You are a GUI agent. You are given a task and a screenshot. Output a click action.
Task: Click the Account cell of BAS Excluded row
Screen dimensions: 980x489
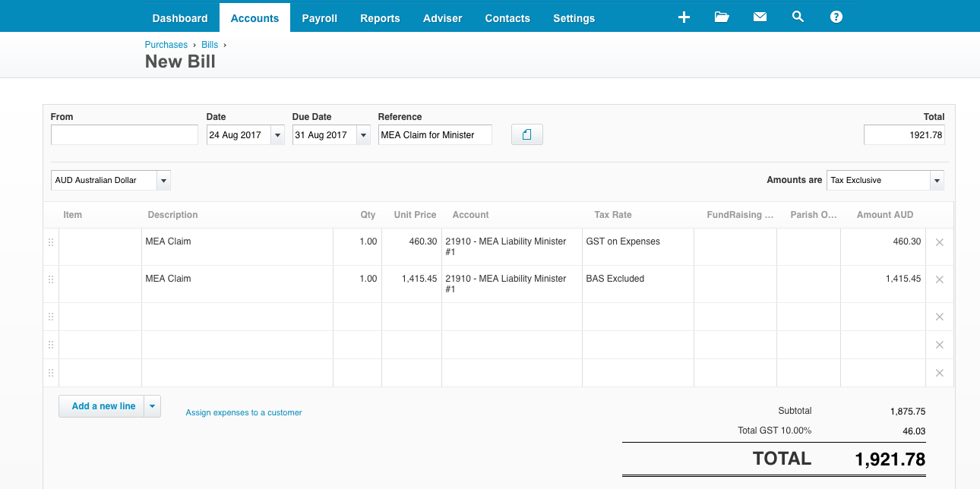tap(512, 284)
